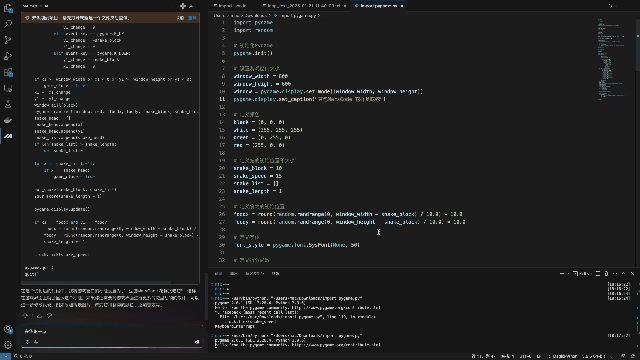Image resolution: width=640 pixels, height=360 pixels.
Task: Click the close text in orange notification banner
Action: pos(180,18)
